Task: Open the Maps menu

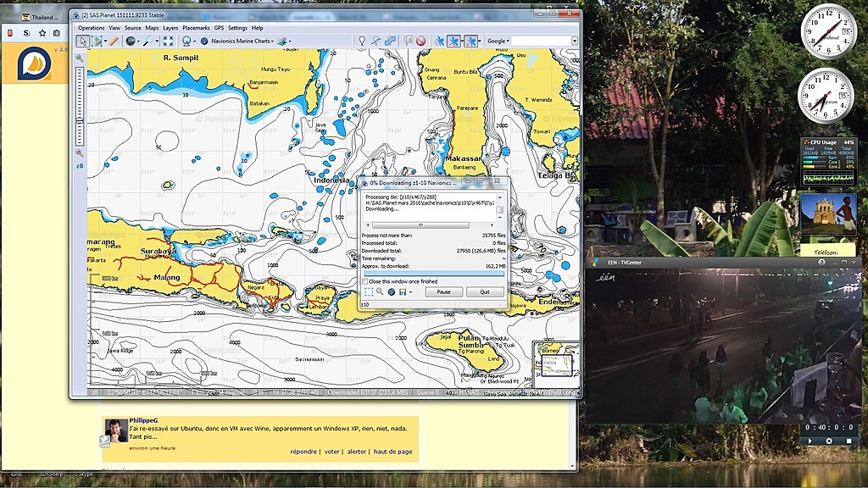Action: [x=153, y=28]
